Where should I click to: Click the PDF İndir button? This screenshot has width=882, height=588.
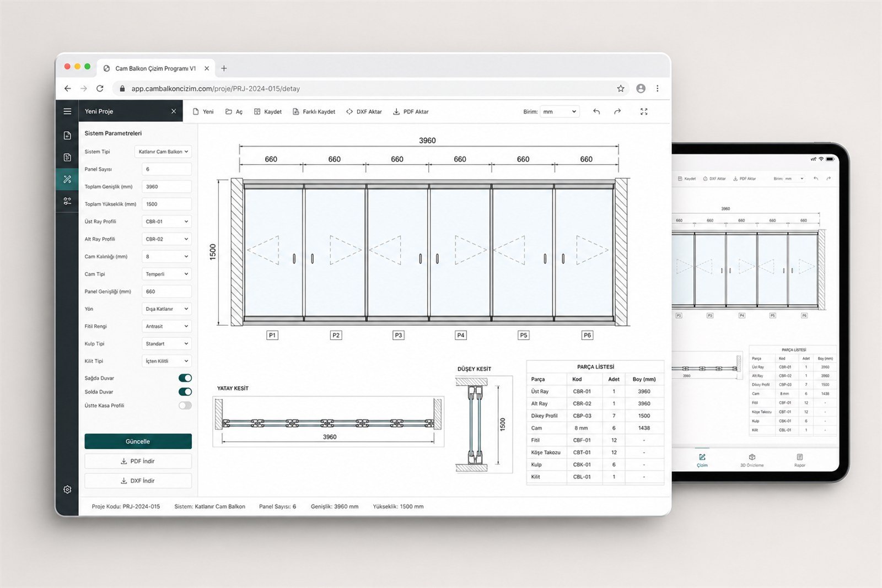click(138, 461)
